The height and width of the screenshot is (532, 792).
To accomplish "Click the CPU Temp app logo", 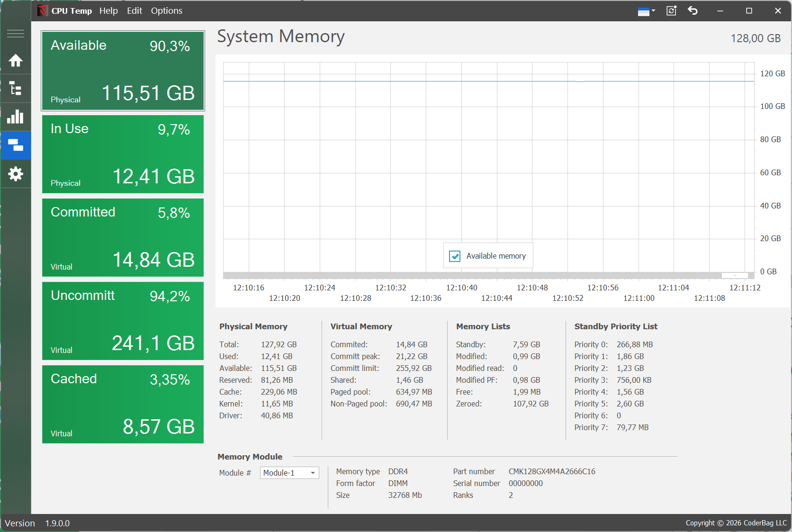I will tap(43, 10).
